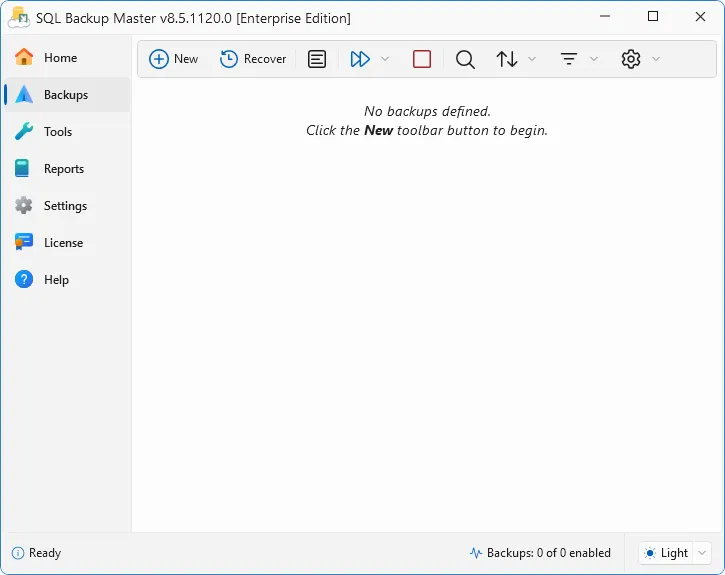Open the backup log viewer icon
Screen dimensions: 725x575
[317, 59]
